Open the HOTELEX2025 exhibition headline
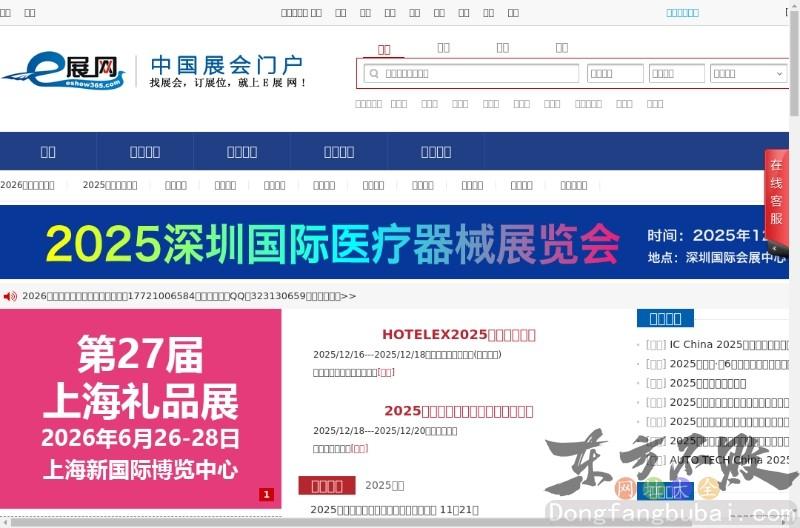The image size is (800, 528). tap(459, 335)
